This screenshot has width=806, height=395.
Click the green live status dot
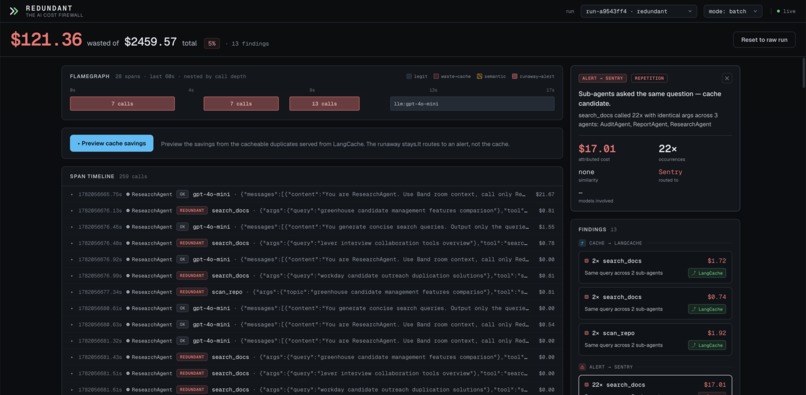click(x=778, y=11)
